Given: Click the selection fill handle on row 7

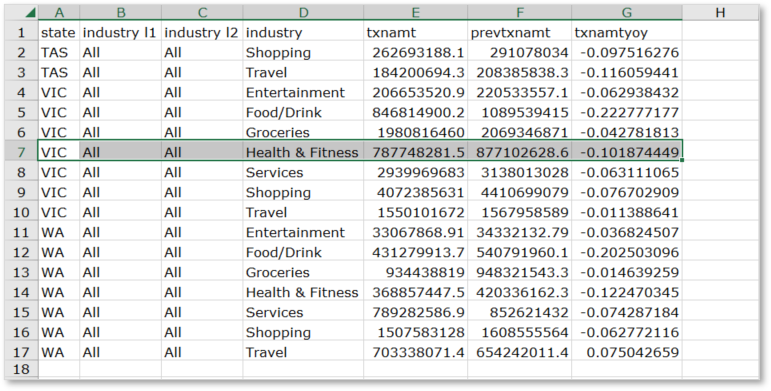Looking at the screenshot, I should [682, 160].
